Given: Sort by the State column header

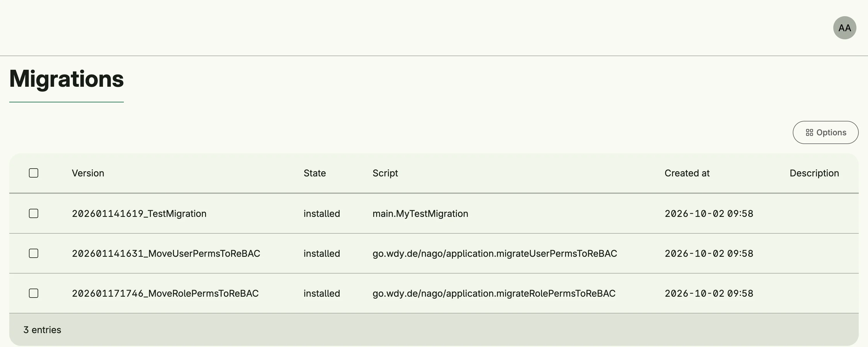Looking at the screenshot, I should (315, 173).
